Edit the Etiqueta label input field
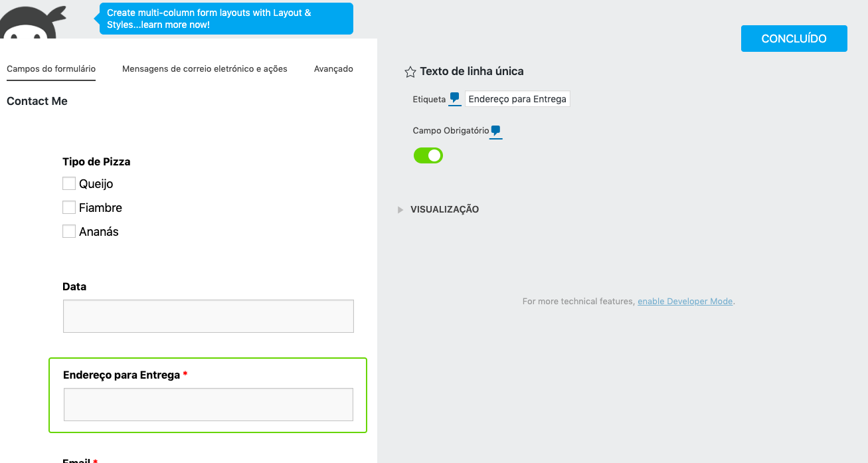The width and height of the screenshot is (868, 463). click(517, 99)
